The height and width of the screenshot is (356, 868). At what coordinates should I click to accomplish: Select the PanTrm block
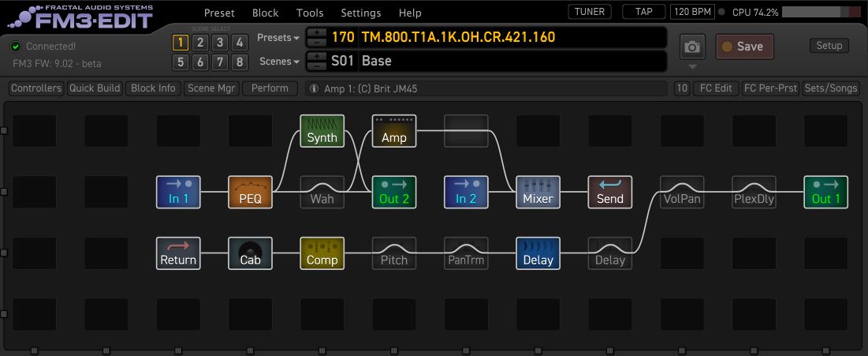[x=466, y=253]
